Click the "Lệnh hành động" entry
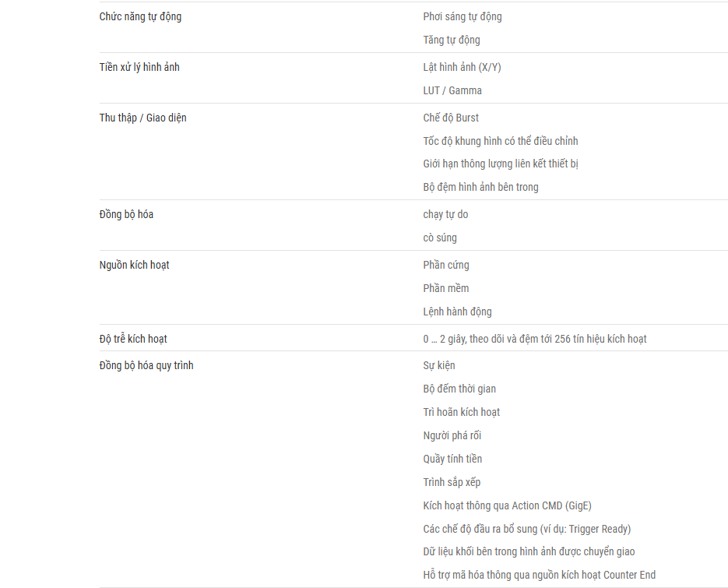 [x=457, y=312]
